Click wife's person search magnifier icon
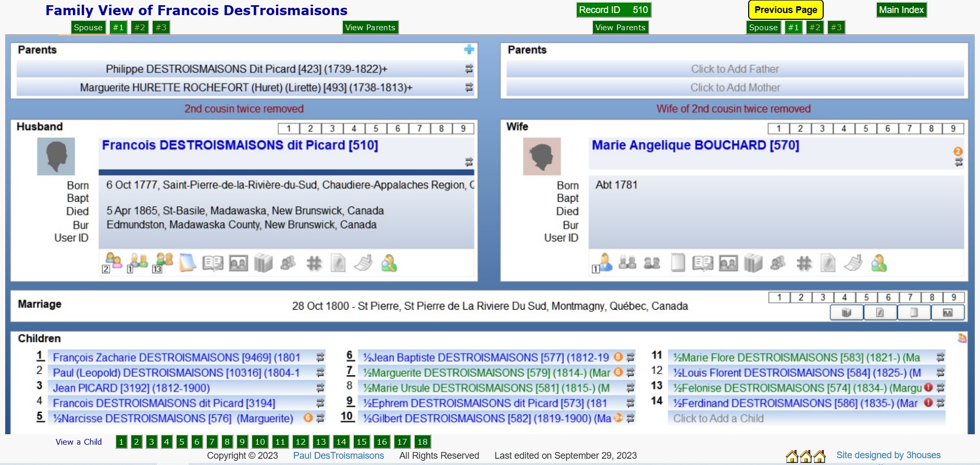The image size is (980, 465). 878,263
